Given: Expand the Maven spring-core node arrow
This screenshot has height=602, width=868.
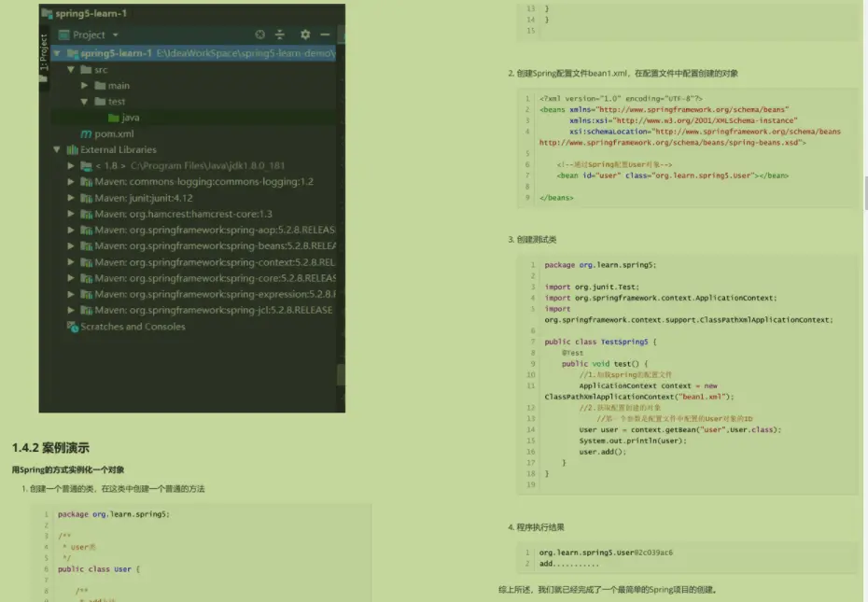Looking at the screenshot, I should point(71,278).
